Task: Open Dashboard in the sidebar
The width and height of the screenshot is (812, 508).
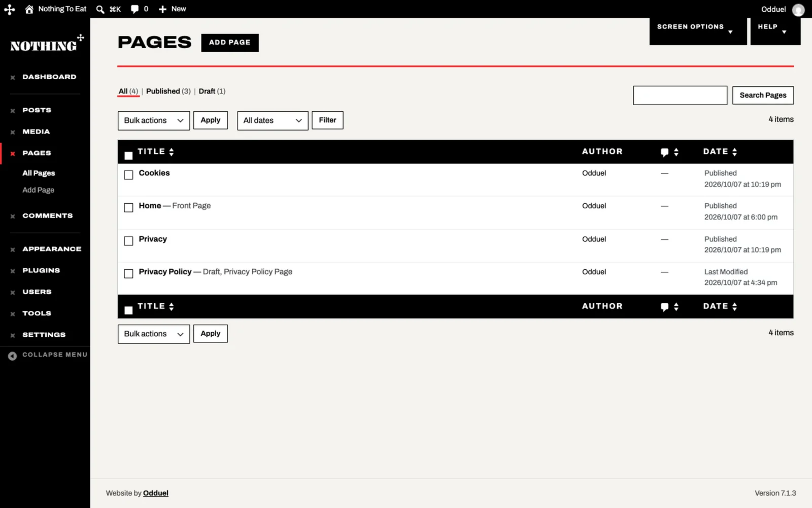Action: (x=49, y=77)
